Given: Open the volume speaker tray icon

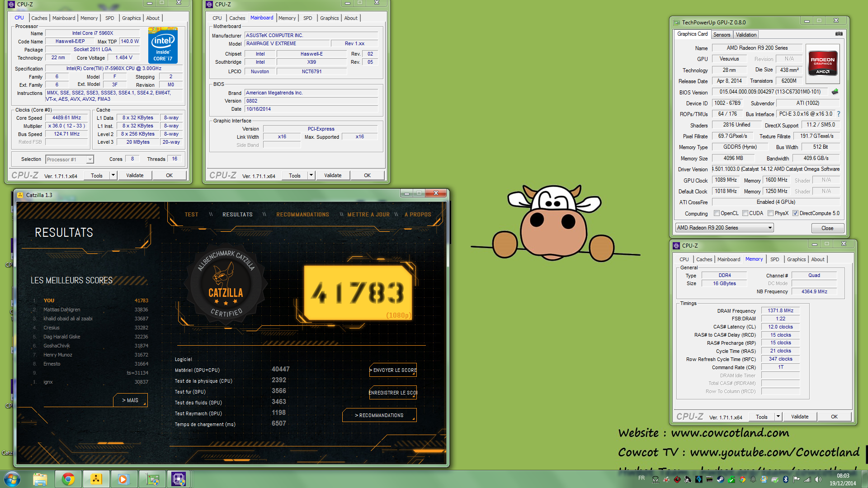Looking at the screenshot, I should (x=818, y=479).
